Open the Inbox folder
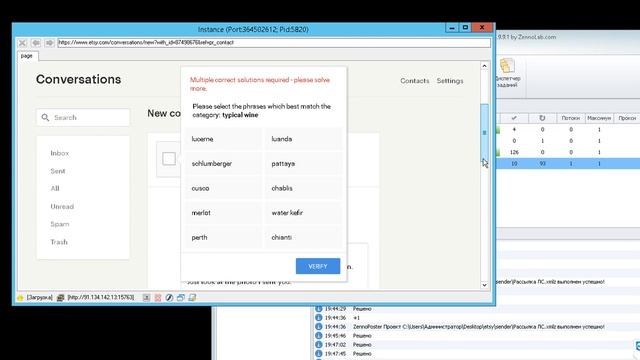640x360 pixels. 60,153
